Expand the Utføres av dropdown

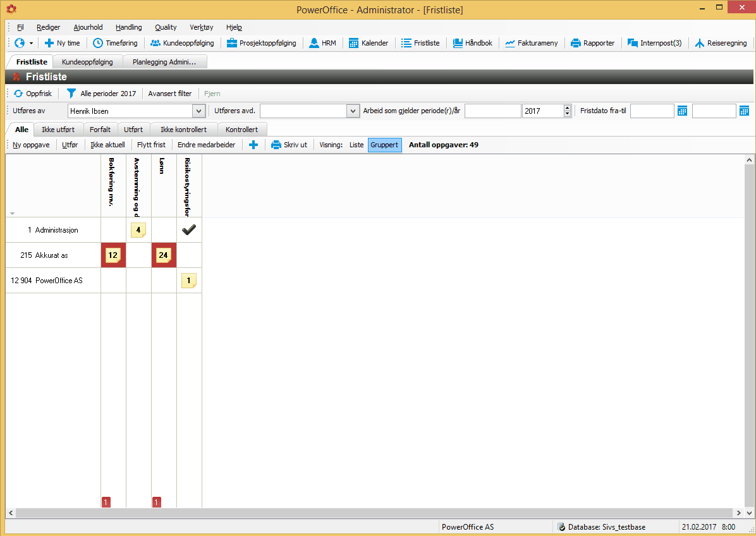[x=198, y=111]
